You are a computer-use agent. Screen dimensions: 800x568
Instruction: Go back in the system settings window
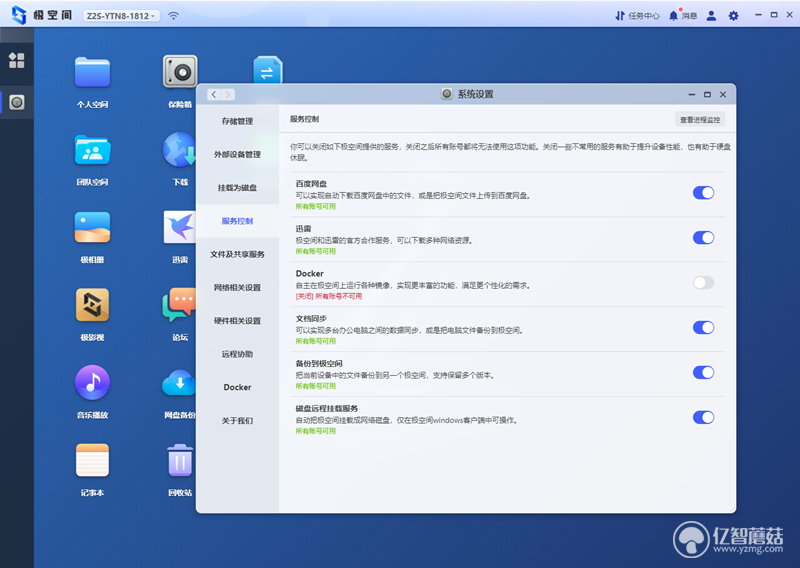pyautogui.click(x=214, y=94)
